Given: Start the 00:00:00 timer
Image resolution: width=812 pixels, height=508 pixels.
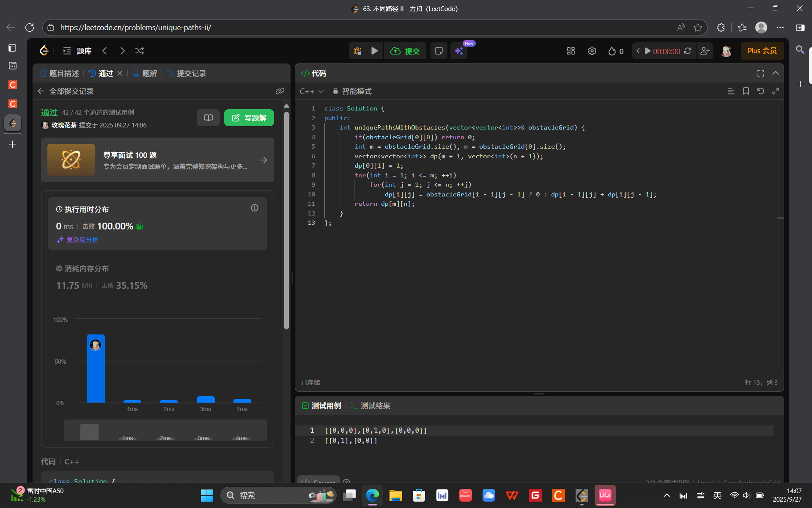Looking at the screenshot, I should pos(647,51).
